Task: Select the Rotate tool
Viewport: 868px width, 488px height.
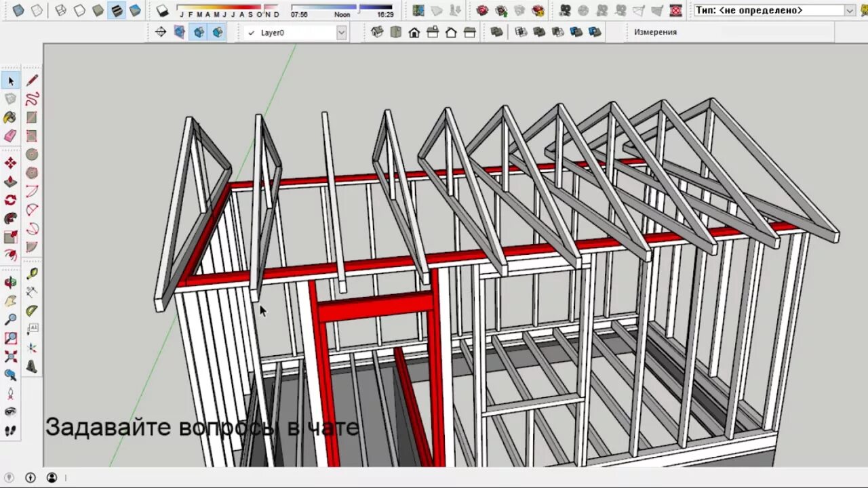Action: point(11,200)
